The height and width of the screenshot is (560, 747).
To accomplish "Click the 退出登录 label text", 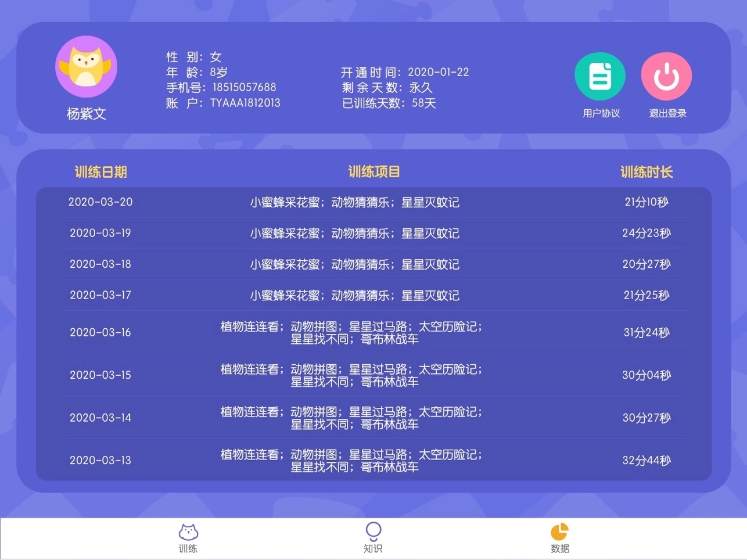I will click(x=666, y=114).
